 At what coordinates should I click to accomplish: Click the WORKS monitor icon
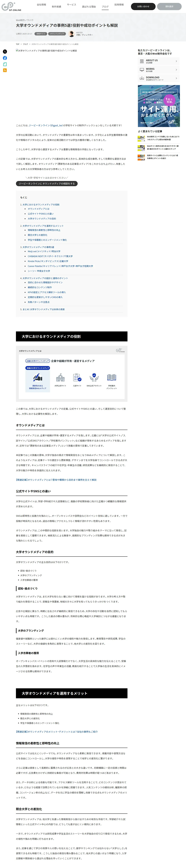pos(142,70)
